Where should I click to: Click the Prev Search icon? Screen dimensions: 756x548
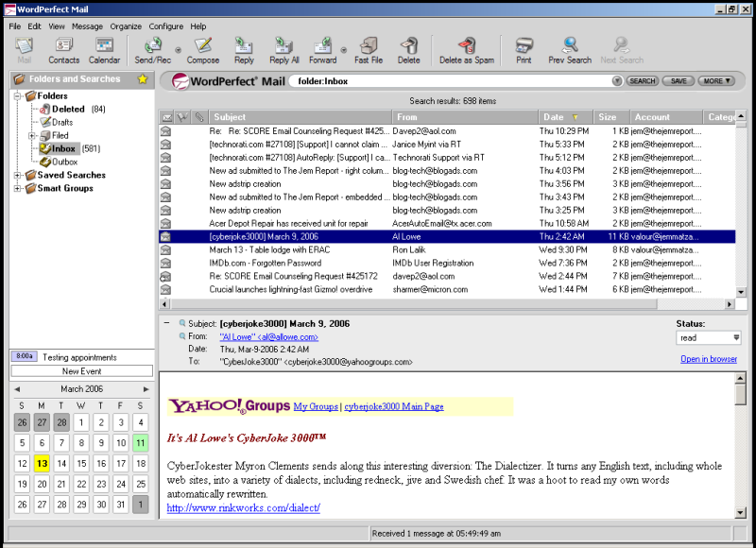point(570,50)
